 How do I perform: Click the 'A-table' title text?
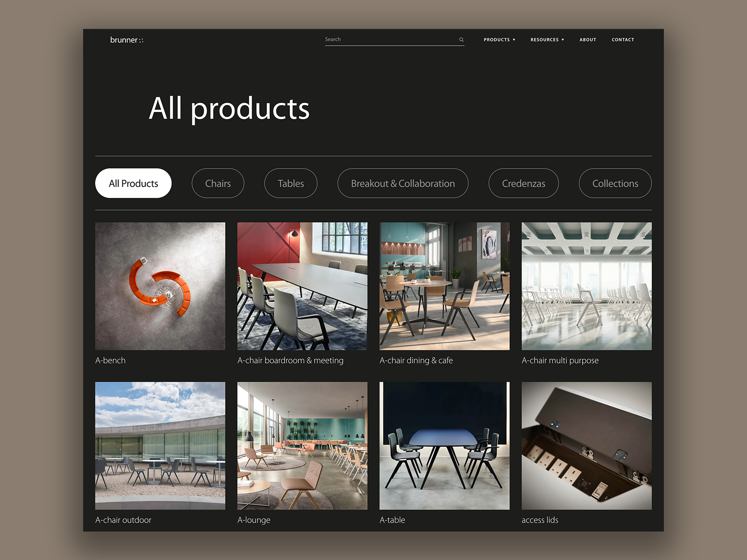[x=392, y=520]
